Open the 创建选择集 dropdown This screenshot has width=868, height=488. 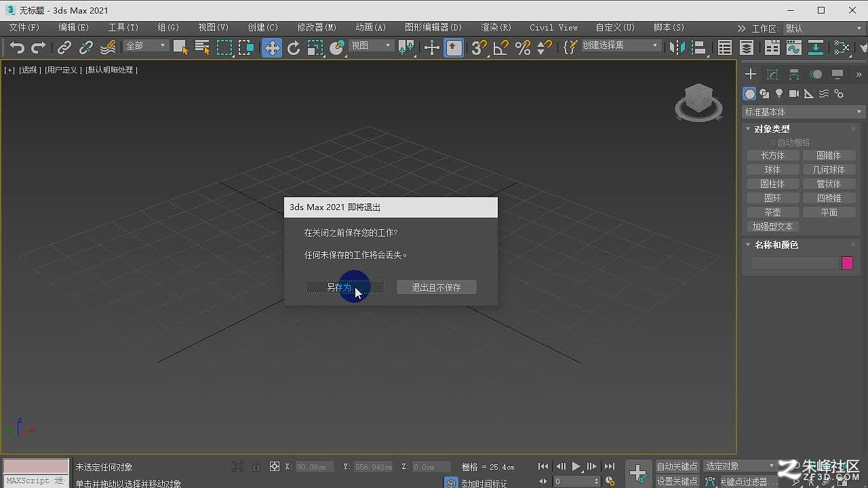[x=620, y=45]
